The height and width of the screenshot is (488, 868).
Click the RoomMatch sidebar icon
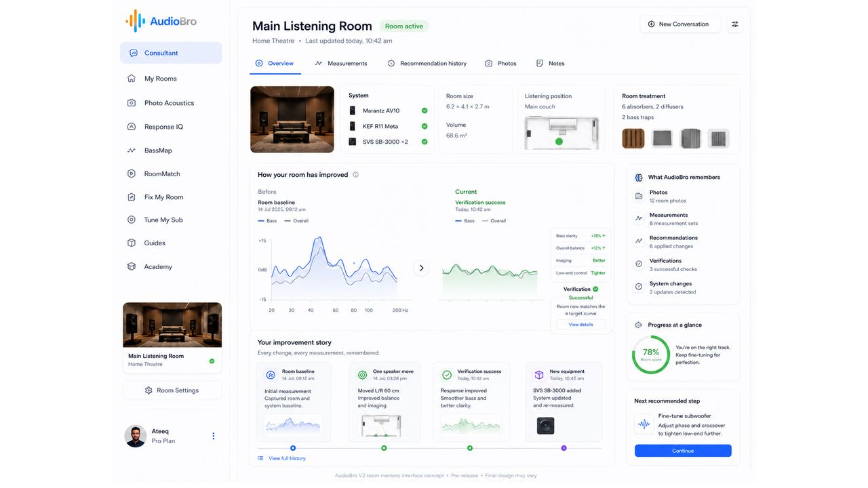tap(132, 174)
